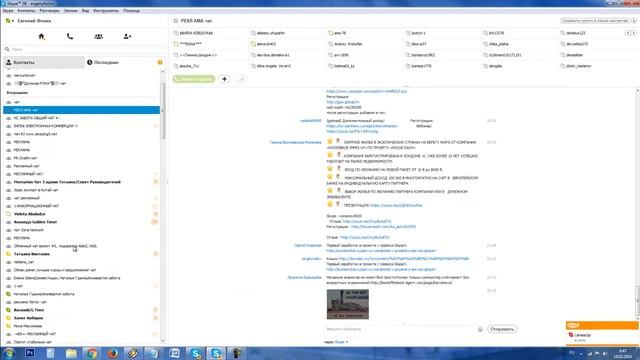The height and width of the screenshot is (360, 640).
Task: Click the plus add-participants button
Action: pos(224,79)
